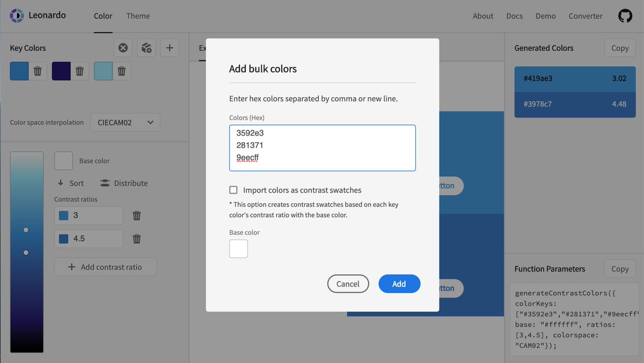
Task: Pick the blue key color swatch
Action: (19, 71)
